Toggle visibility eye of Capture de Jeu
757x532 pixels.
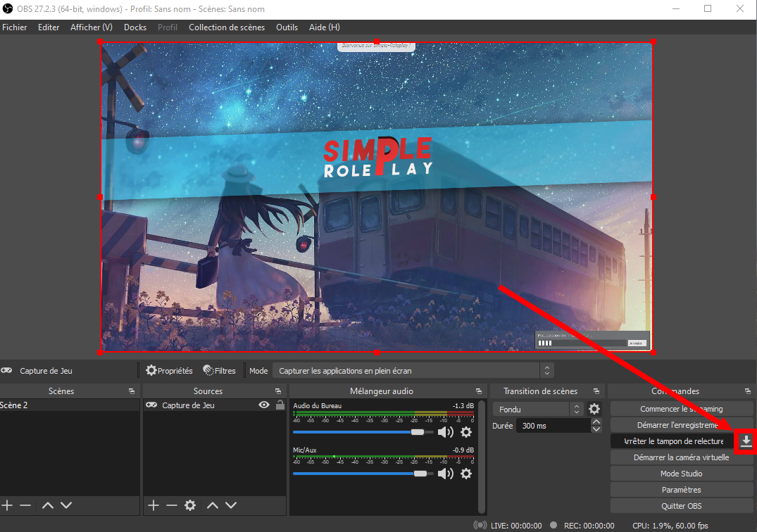coord(264,405)
